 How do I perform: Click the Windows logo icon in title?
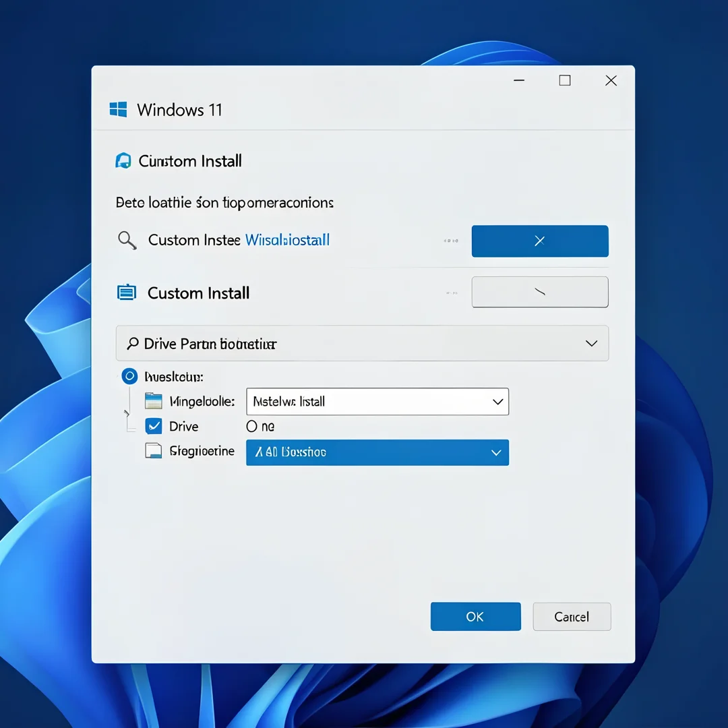119,110
